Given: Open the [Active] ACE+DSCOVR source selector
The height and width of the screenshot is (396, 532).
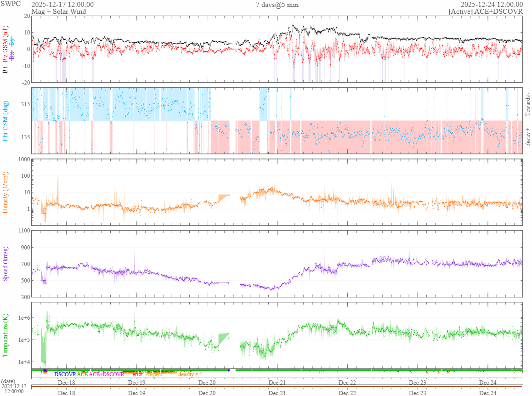Looking at the screenshot, I should (486, 11).
